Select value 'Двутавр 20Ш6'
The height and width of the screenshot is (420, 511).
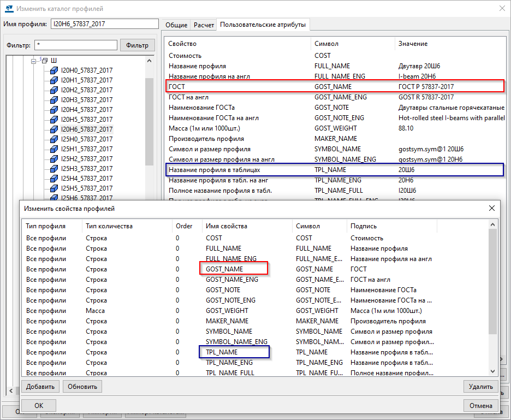click(x=419, y=66)
